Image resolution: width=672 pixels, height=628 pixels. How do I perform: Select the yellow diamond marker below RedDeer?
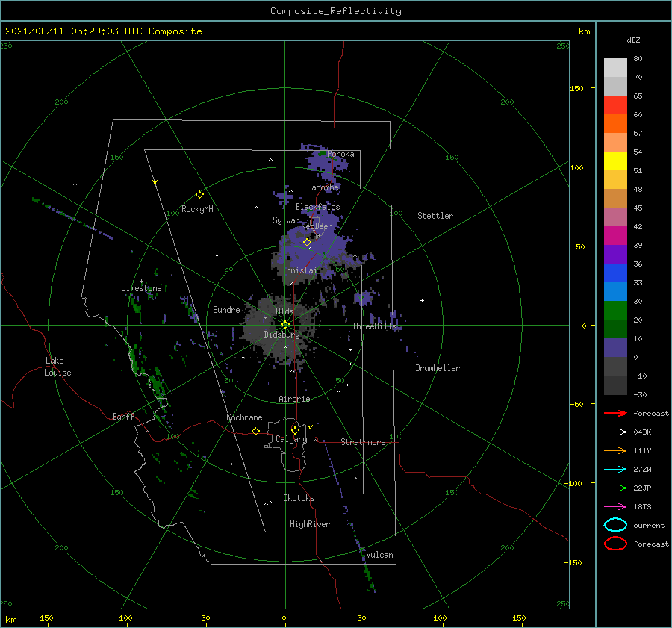307,243
